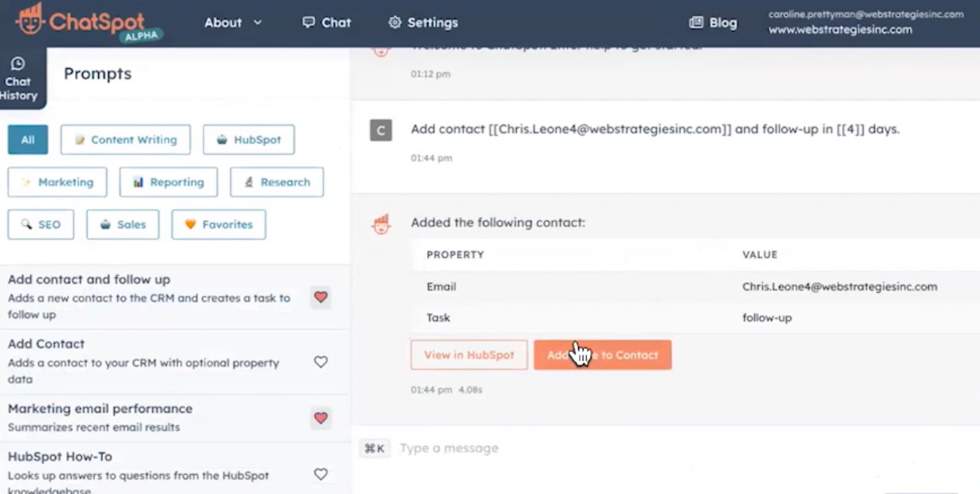980x494 pixels.
Task: Click the user avatar C icon
Action: pos(381,129)
